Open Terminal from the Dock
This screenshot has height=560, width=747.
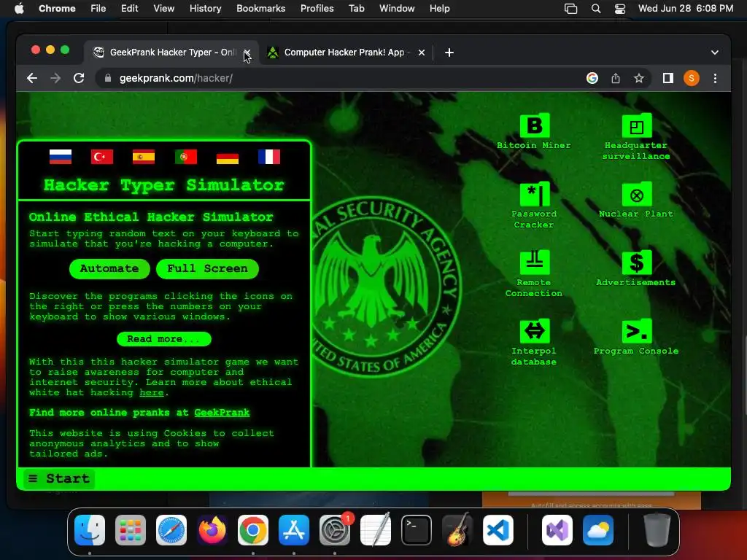tap(417, 530)
